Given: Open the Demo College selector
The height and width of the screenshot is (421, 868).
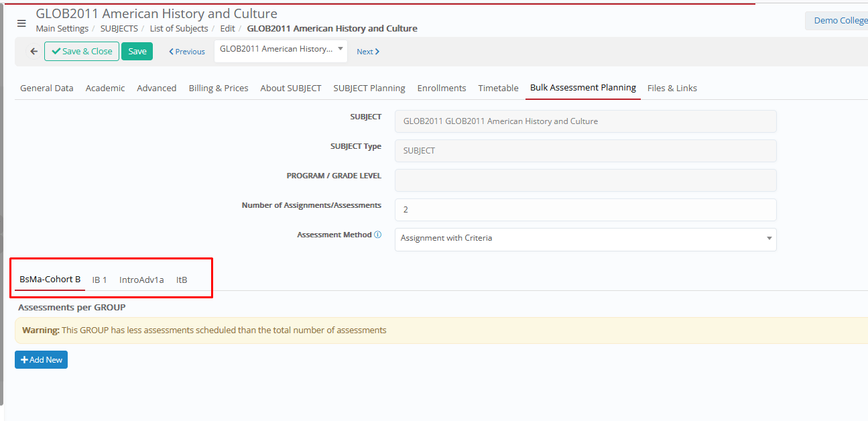Looking at the screenshot, I should pos(838,21).
